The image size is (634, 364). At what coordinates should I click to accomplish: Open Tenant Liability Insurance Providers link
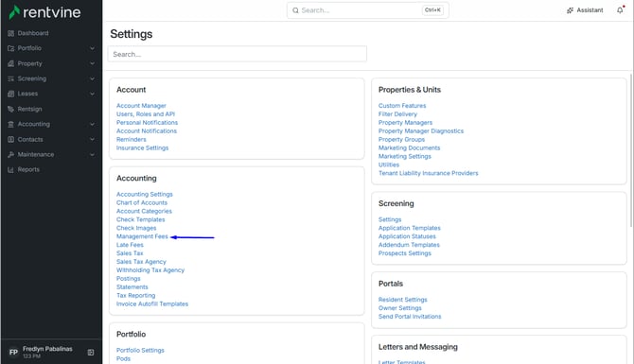(429, 173)
